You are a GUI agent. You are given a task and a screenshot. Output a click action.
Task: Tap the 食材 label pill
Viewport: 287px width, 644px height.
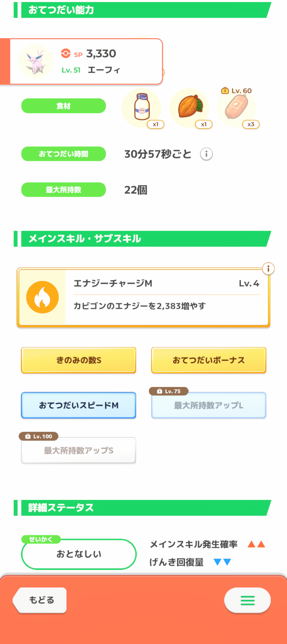coord(64,106)
